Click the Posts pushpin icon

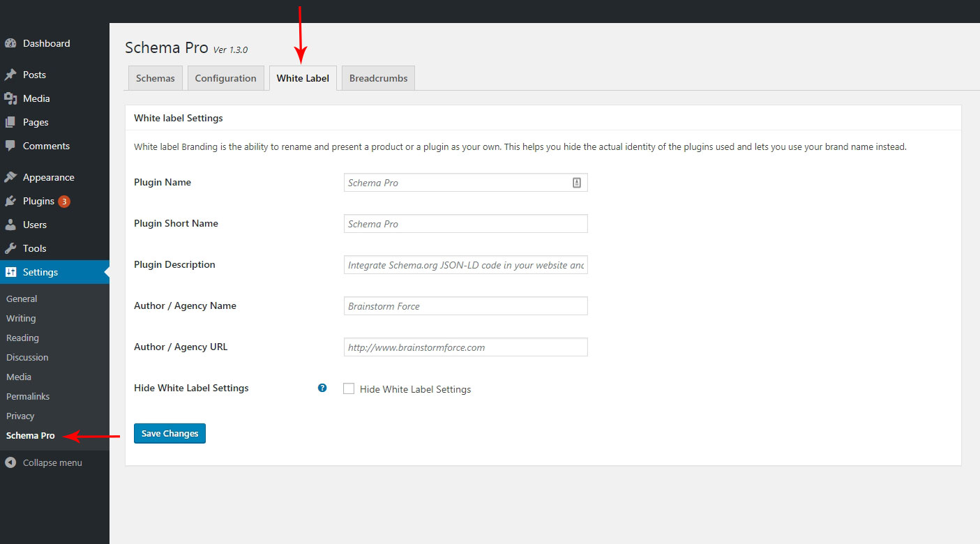(x=10, y=75)
